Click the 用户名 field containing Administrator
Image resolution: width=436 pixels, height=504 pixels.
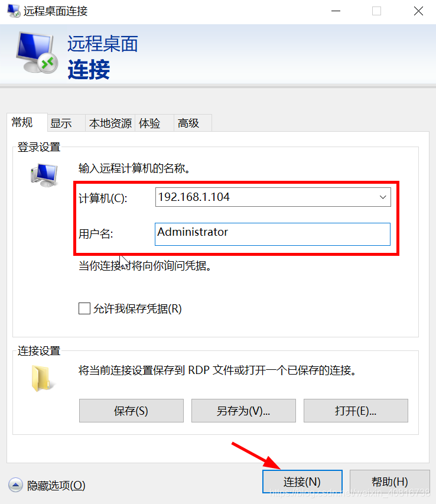click(272, 234)
